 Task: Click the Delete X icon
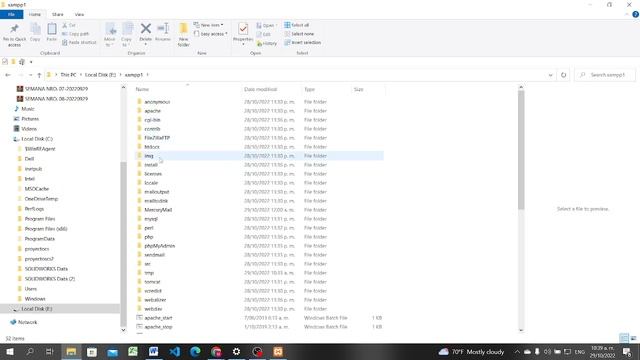coord(146,29)
